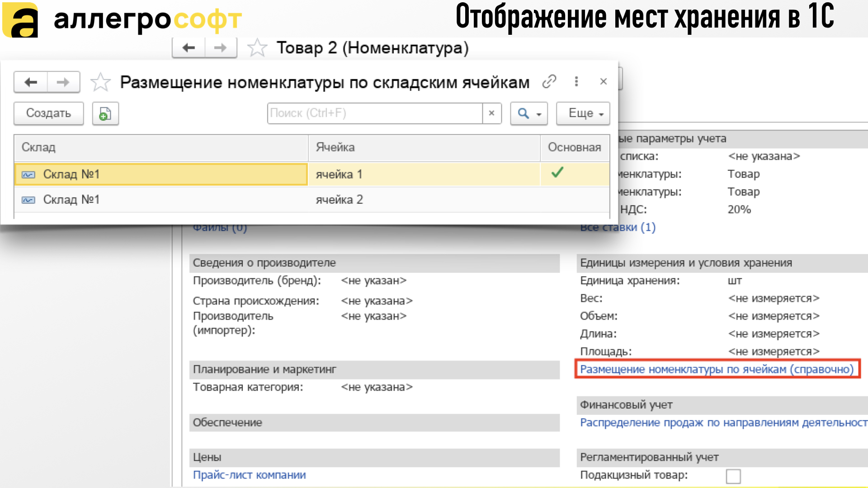Go forward in the Товар 2 window
868x488 pixels.
(x=221, y=48)
